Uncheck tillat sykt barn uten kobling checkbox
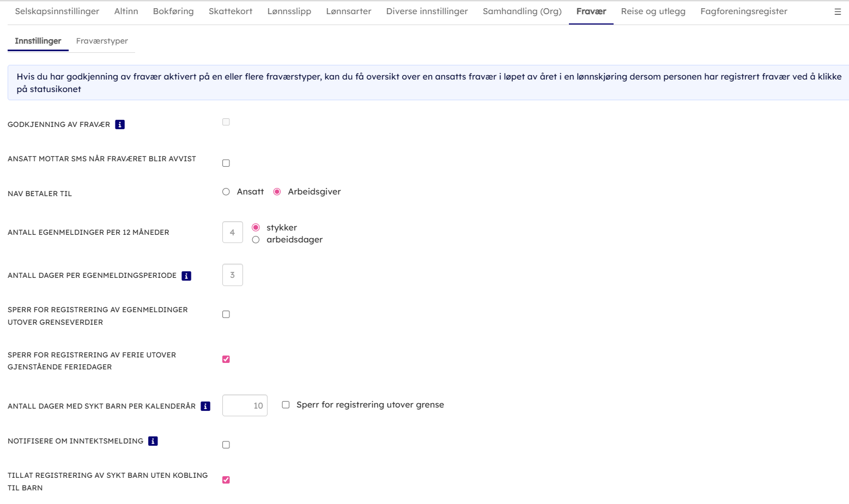Viewport: 849px width, 504px height. [x=226, y=480]
